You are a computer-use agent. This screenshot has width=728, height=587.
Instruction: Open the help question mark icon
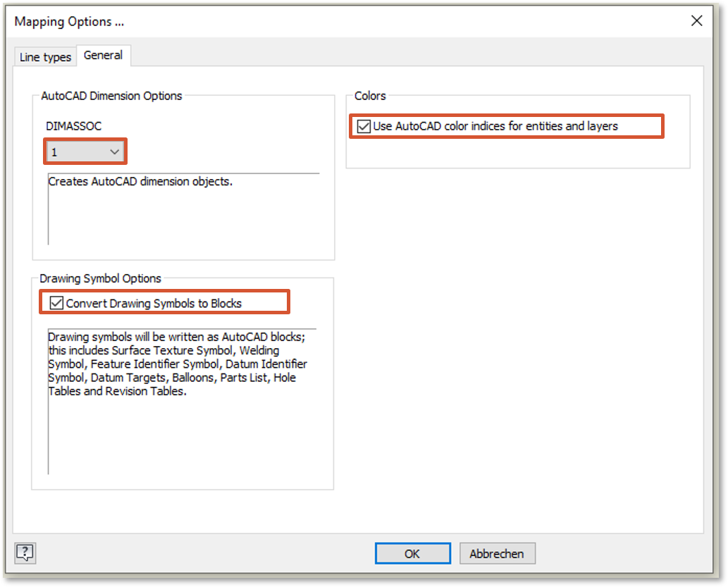pyautogui.click(x=25, y=553)
